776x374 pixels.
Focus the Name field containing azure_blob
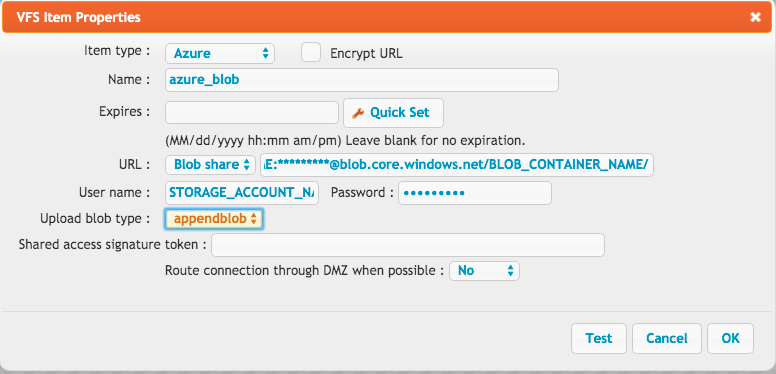(x=362, y=80)
